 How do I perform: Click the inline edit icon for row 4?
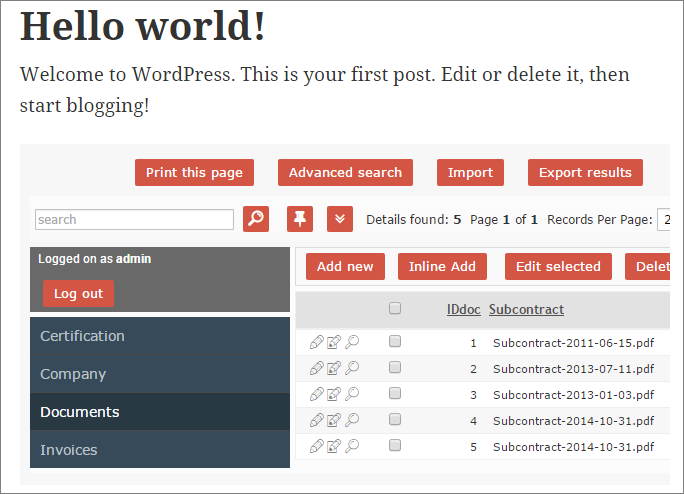(x=334, y=420)
